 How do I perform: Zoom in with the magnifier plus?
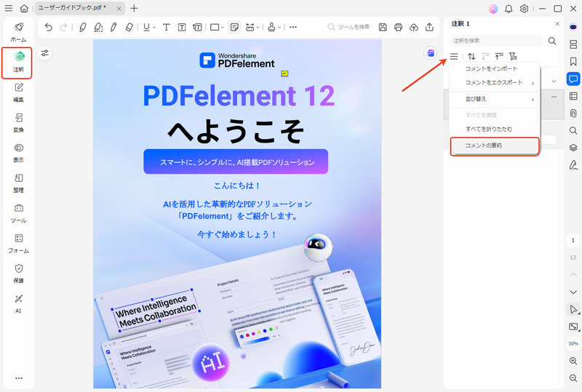pos(573,361)
